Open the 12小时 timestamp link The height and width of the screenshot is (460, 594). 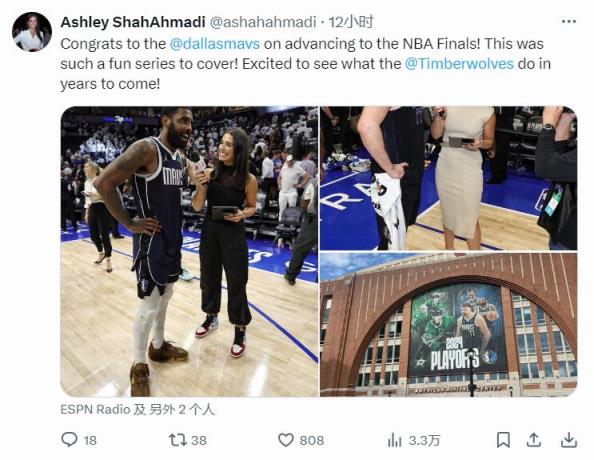[351, 22]
